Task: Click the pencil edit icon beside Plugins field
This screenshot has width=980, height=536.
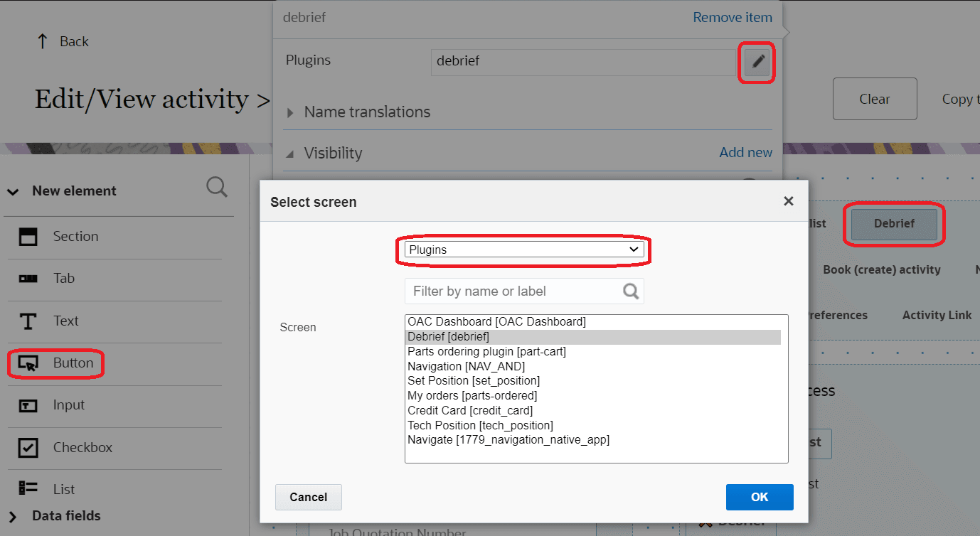Action: pos(757,63)
